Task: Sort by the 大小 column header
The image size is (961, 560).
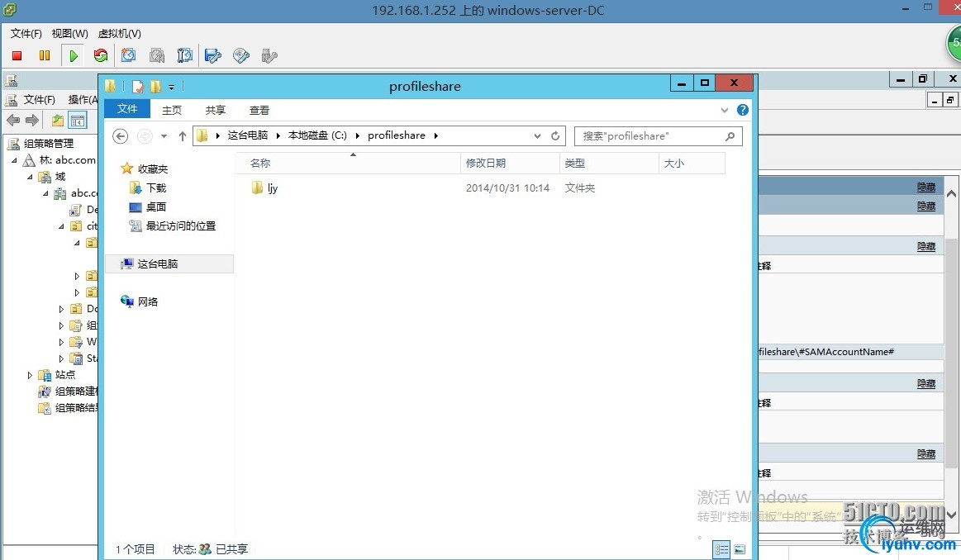Action: (692, 163)
